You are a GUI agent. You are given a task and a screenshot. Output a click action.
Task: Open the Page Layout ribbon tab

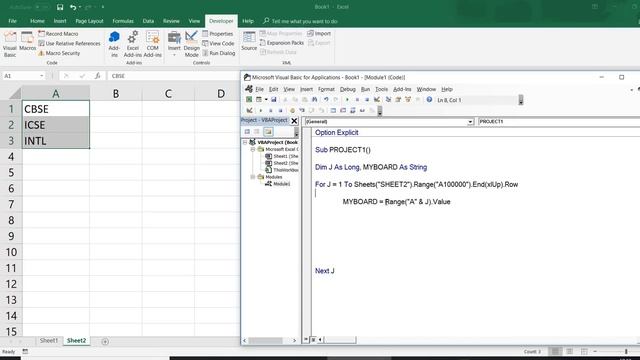pos(89,21)
